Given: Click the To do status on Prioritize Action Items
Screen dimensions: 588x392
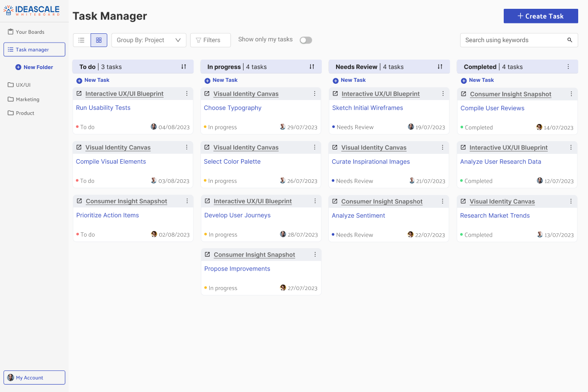Looking at the screenshot, I should pyautogui.click(x=86, y=235).
